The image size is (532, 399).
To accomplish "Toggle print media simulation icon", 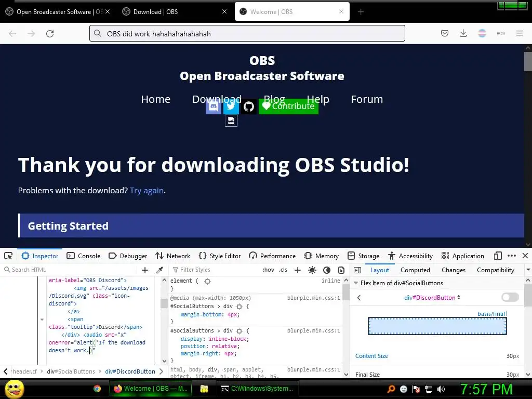I will pyautogui.click(x=341, y=270).
